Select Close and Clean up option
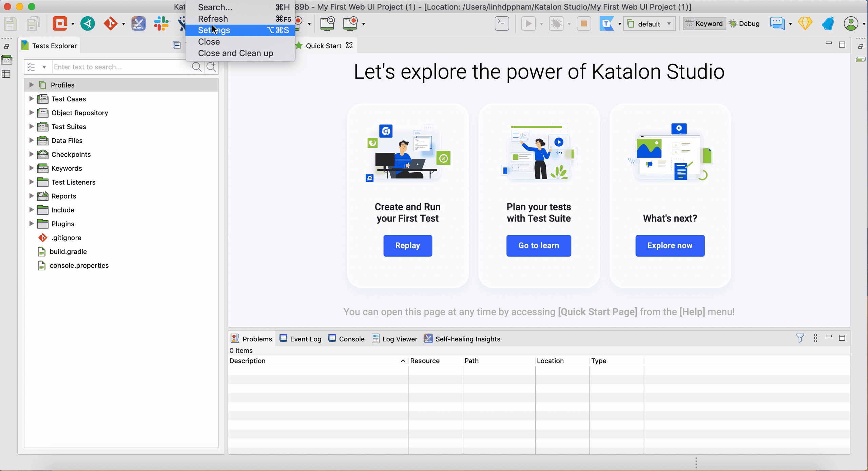Image resolution: width=868 pixels, height=471 pixels. 235,53
